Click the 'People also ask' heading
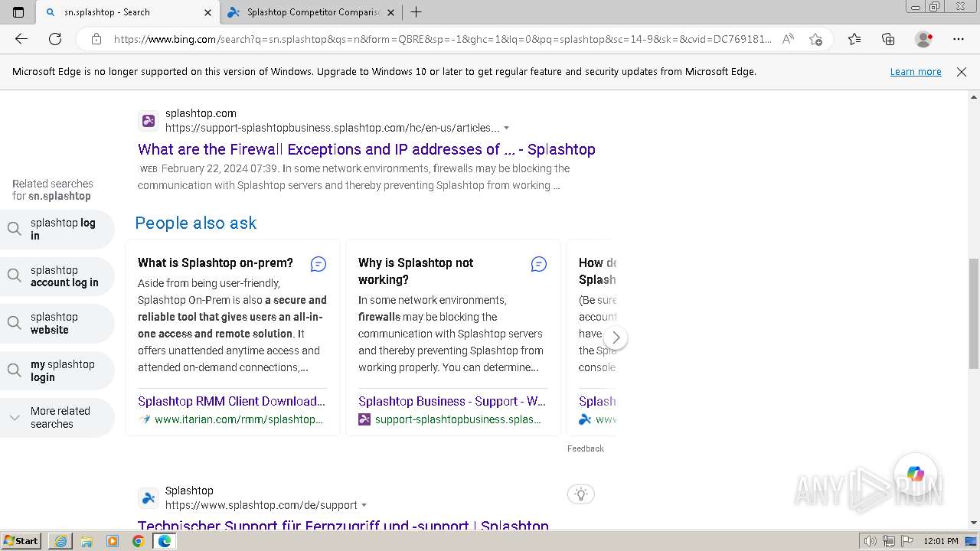 coord(196,223)
